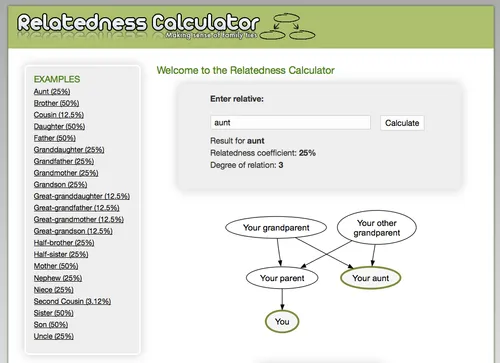Select the Great-grandfather (12.5%) link
The height and width of the screenshot is (363, 500).
pos(76,208)
